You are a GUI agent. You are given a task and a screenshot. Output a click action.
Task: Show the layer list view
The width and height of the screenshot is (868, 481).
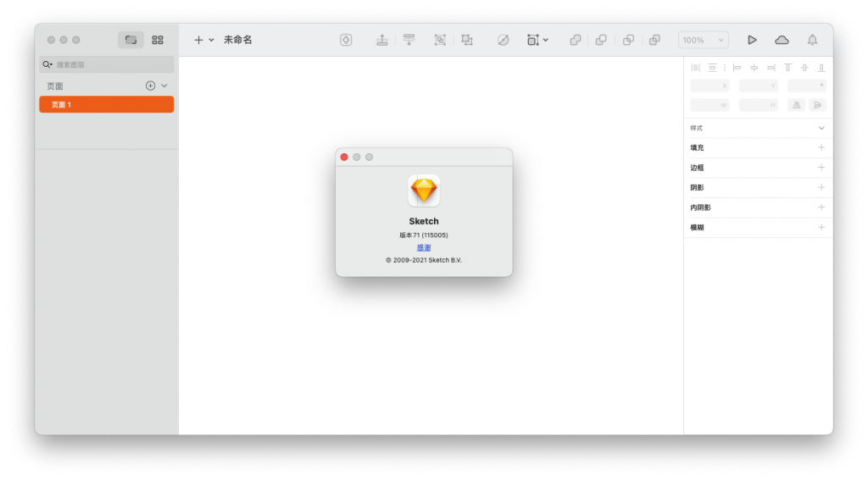131,40
